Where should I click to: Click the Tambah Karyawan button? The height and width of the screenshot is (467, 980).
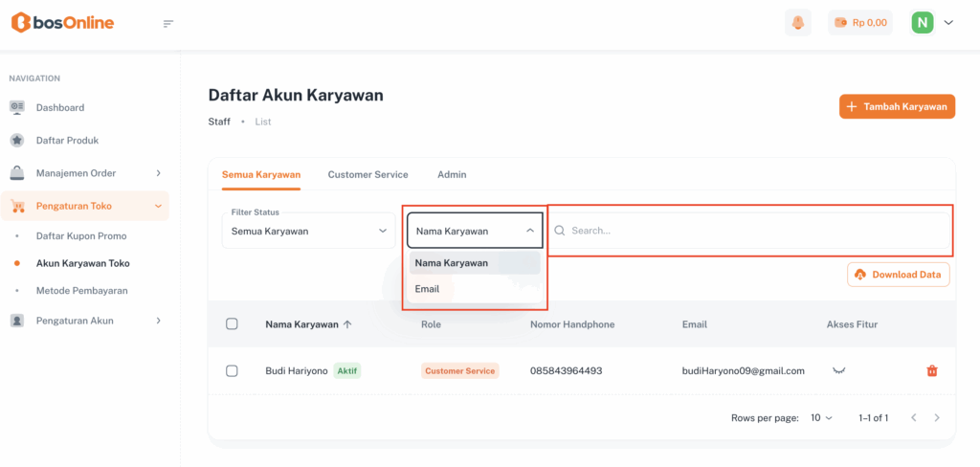897,106
